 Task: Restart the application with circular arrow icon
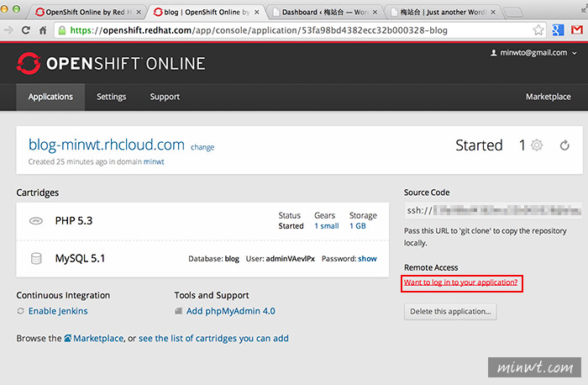click(564, 145)
